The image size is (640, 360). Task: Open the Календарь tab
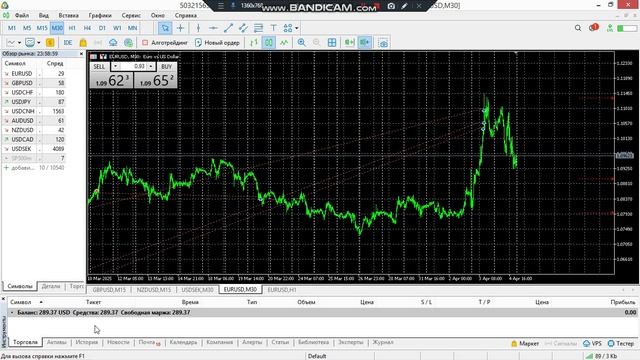(183, 342)
